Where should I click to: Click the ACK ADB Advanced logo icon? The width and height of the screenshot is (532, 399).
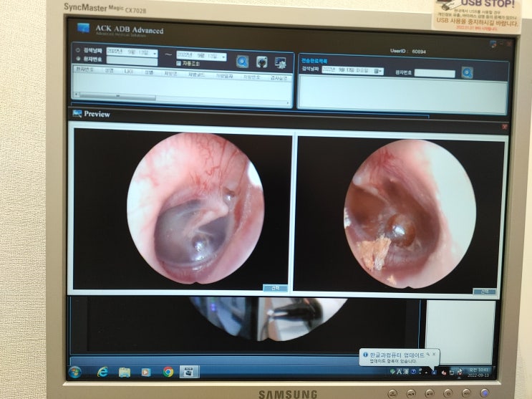point(83,28)
